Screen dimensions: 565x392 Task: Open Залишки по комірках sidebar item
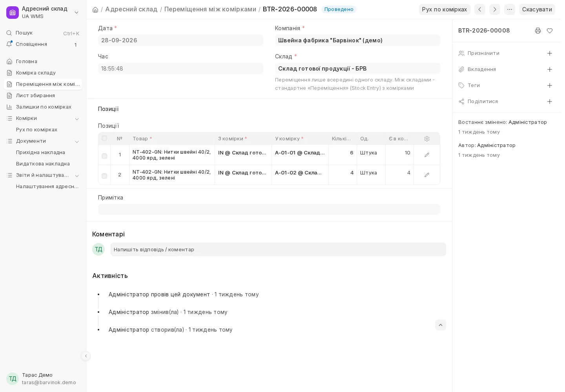pos(43,107)
